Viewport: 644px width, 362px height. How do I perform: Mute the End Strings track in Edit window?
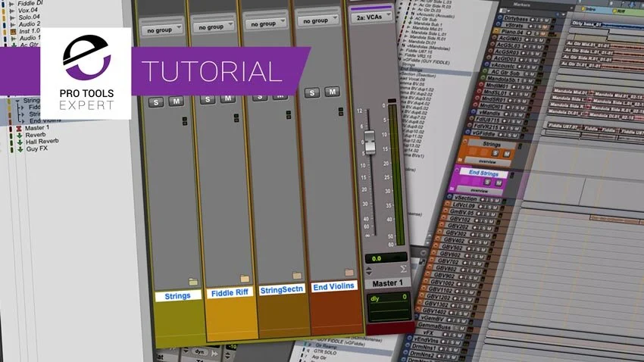pos(499,183)
